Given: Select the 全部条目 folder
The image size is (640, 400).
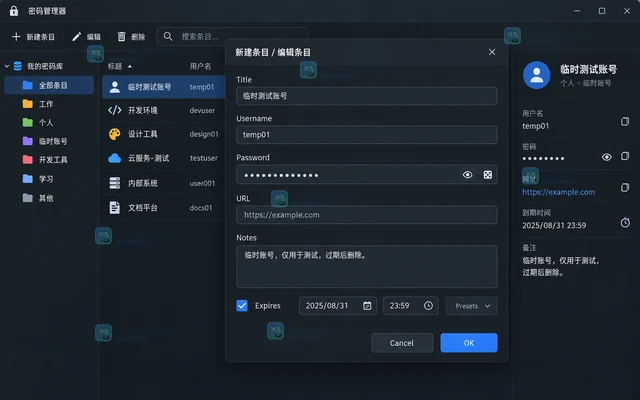Looking at the screenshot, I should [49, 85].
